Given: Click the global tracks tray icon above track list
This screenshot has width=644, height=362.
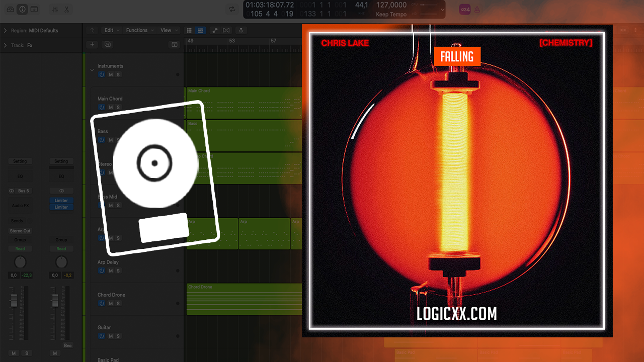Looking at the screenshot, I should (174, 44).
